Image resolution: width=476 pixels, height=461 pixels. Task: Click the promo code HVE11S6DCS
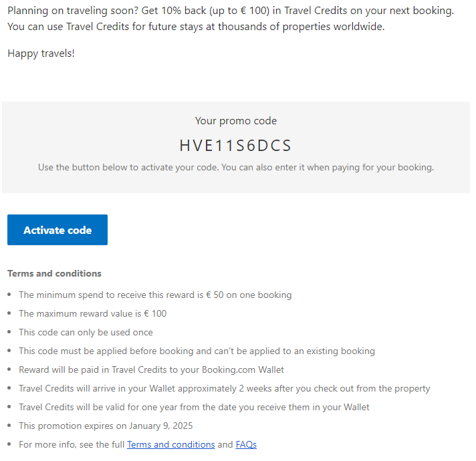pyautogui.click(x=235, y=146)
